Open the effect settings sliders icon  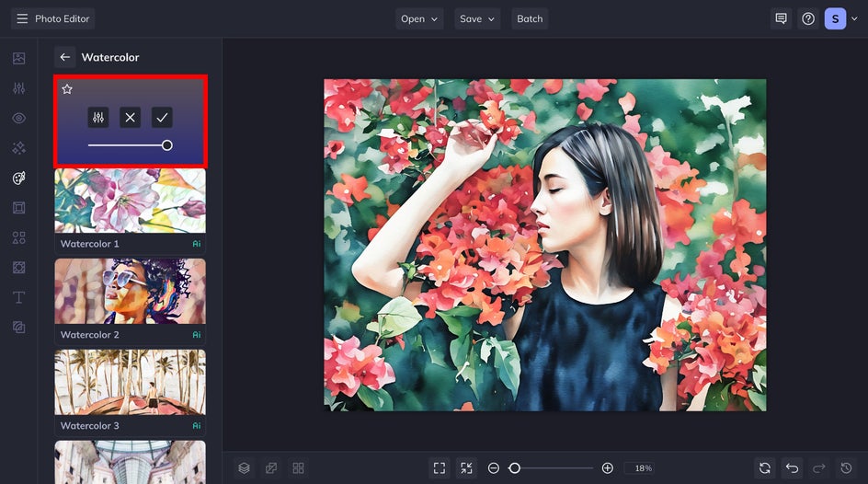point(98,118)
